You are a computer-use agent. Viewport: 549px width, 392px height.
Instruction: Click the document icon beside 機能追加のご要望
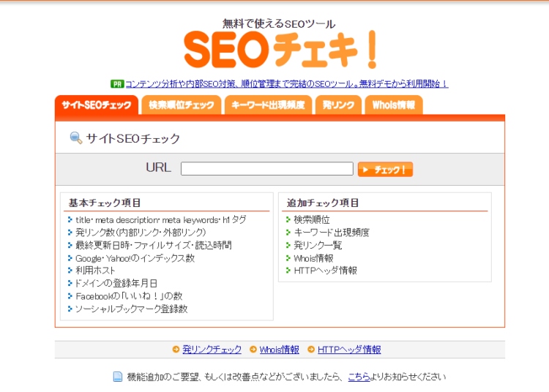click(x=118, y=377)
